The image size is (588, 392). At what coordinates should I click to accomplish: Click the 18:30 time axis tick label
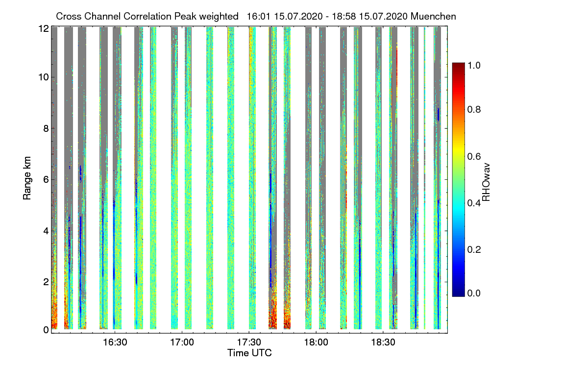(x=383, y=342)
